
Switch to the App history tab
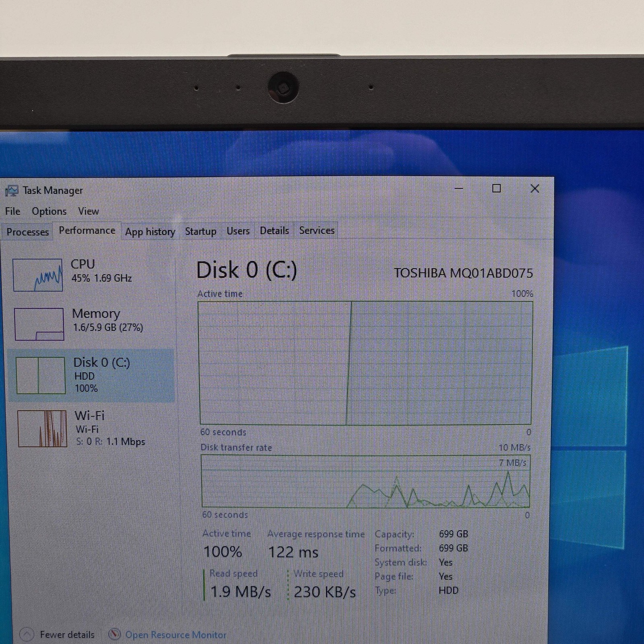[x=150, y=231]
